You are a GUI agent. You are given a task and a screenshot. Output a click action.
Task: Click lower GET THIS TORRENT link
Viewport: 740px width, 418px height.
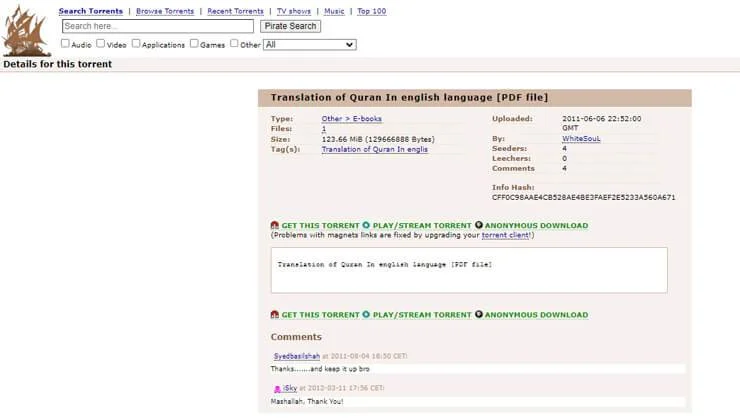[x=320, y=315]
